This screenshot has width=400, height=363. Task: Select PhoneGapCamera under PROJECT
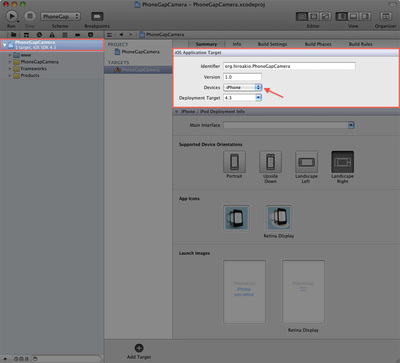click(x=138, y=52)
